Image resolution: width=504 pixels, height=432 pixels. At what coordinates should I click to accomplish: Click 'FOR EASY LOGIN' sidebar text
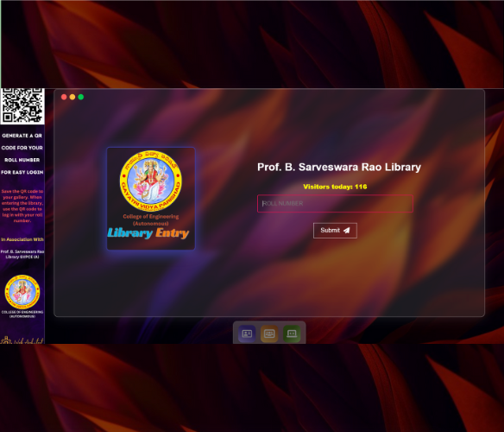pyautogui.click(x=22, y=172)
